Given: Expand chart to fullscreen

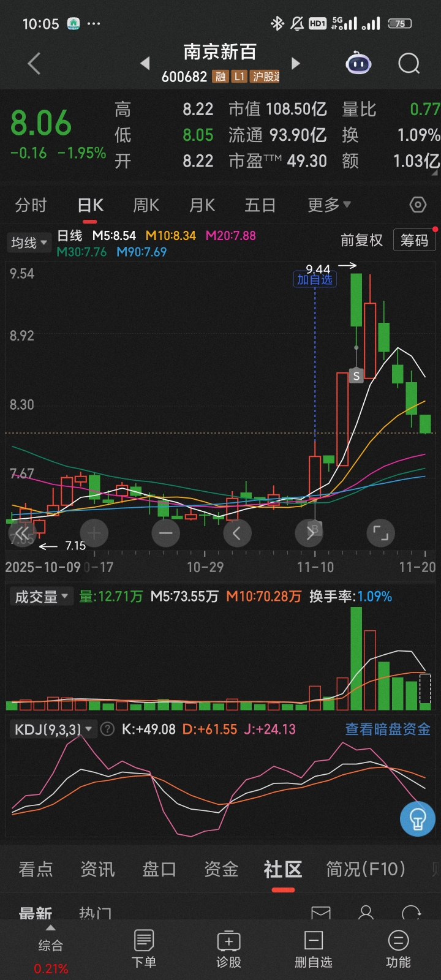Looking at the screenshot, I should pyautogui.click(x=381, y=533).
